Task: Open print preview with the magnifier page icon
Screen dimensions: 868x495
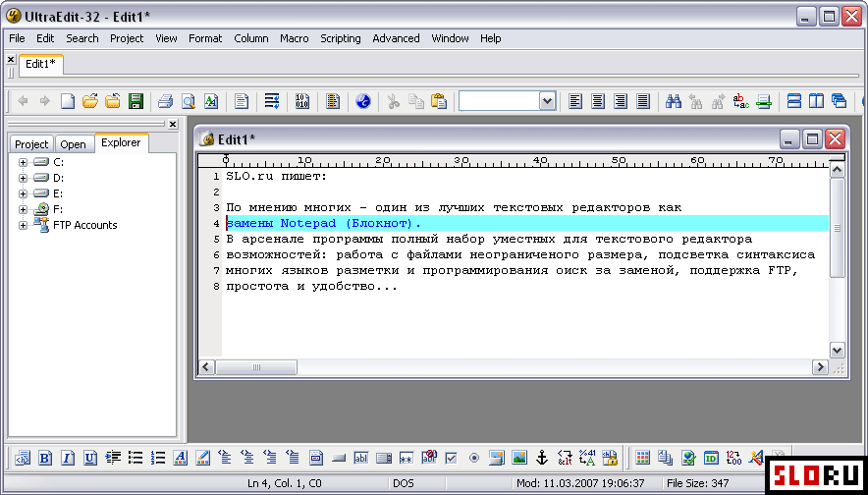Action: (x=189, y=101)
